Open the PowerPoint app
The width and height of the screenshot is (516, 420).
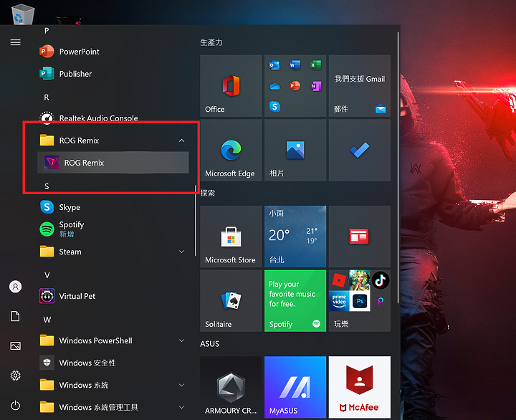point(113,52)
